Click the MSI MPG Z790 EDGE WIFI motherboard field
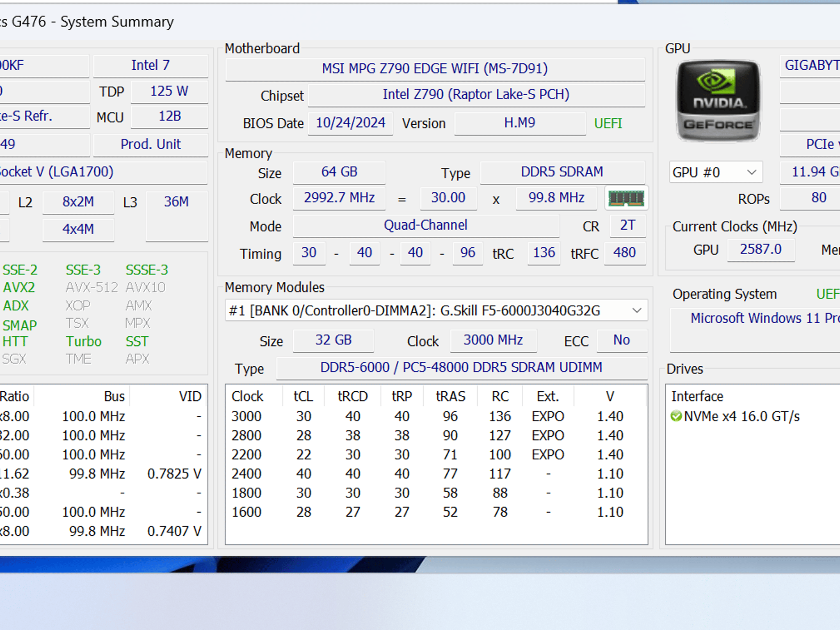Image resolution: width=840 pixels, height=630 pixels. pos(435,69)
